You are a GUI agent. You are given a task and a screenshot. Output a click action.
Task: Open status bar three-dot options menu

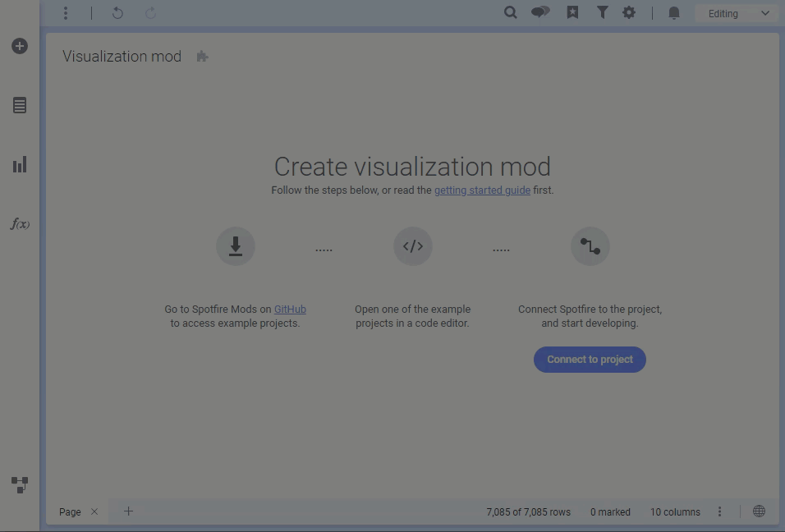719,511
